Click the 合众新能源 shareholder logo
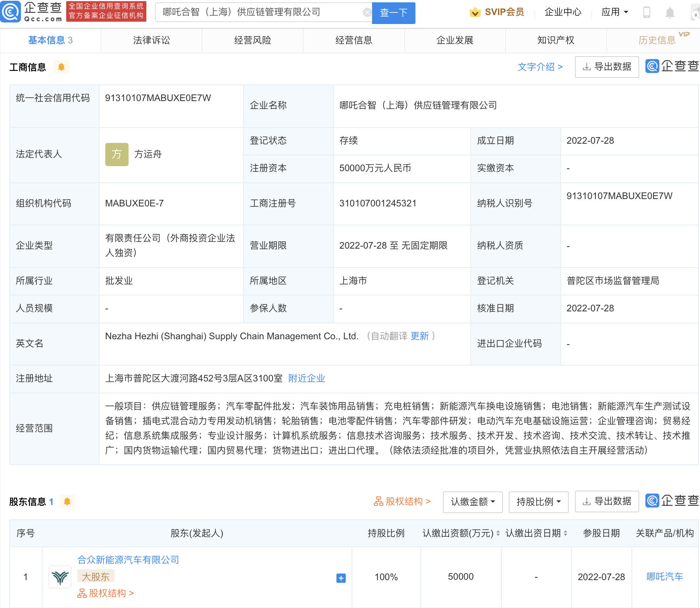 [x=60, y=577]
